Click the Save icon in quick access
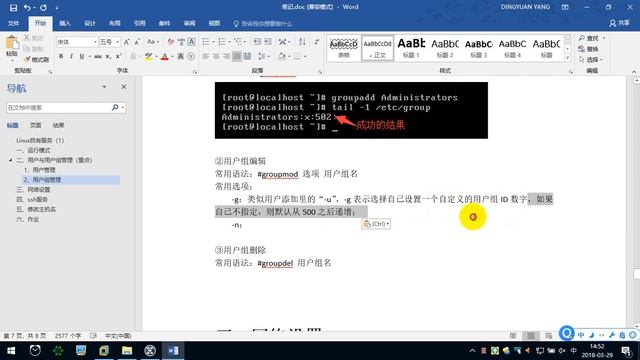Viewport: 640px width, 360px height. (x=13, y=7)
